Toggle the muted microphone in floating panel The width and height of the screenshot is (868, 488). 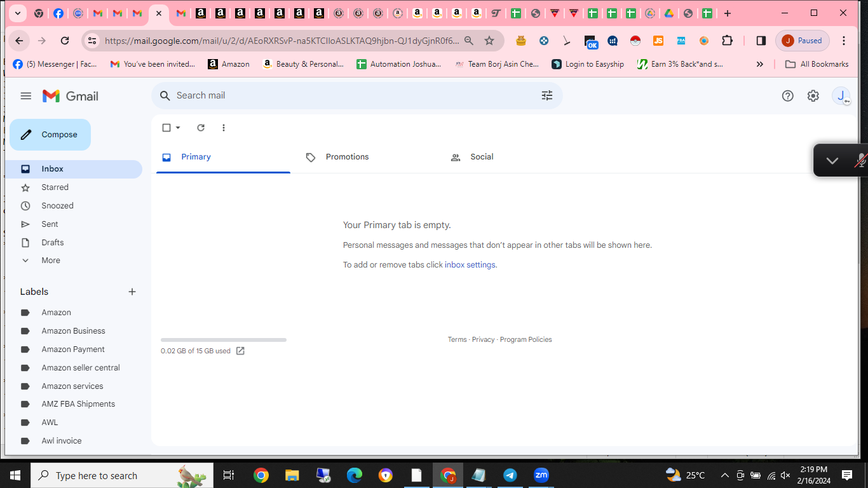[861, 161]
